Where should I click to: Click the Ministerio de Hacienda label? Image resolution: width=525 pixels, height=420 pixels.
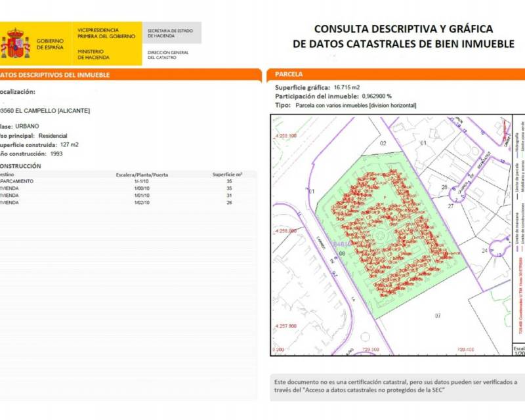(x=94, y=54)
